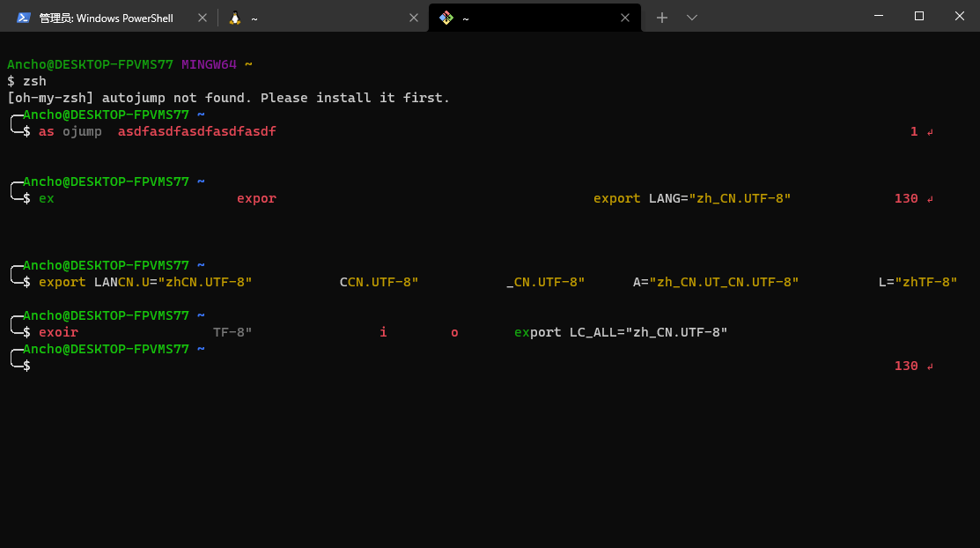Image resolution: width=980 pixels, height=548 pixels.
Task: Click the Tux penguin icon on the second tab
Action: 233,17
